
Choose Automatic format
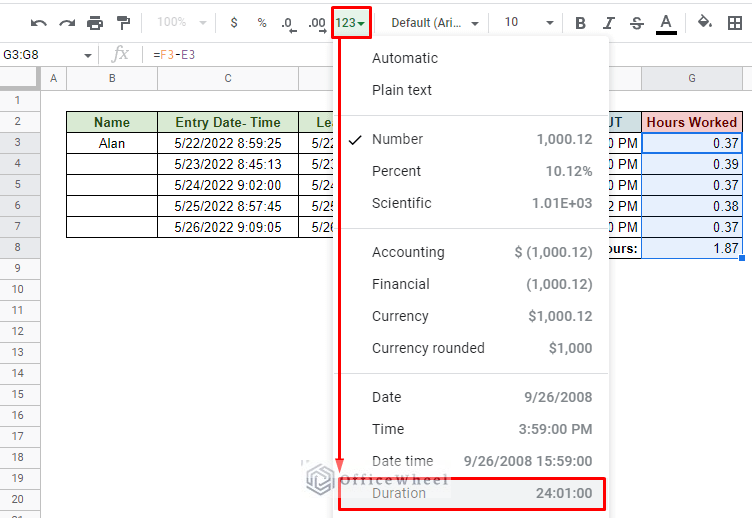tap(471, 58)
